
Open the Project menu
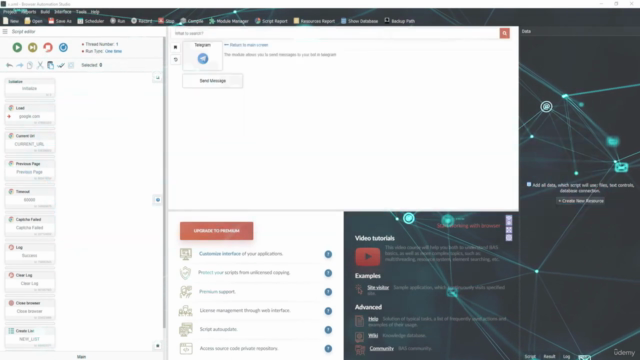[x=9, y=12]
